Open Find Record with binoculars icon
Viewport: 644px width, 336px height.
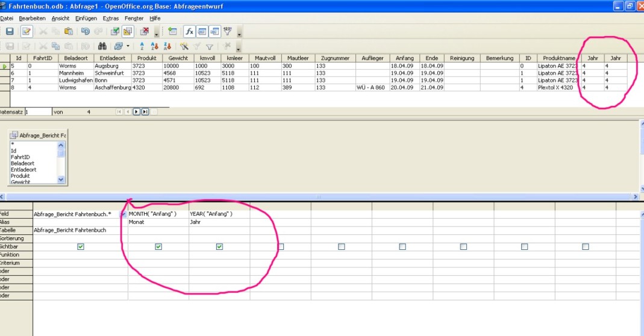point(102,46)
